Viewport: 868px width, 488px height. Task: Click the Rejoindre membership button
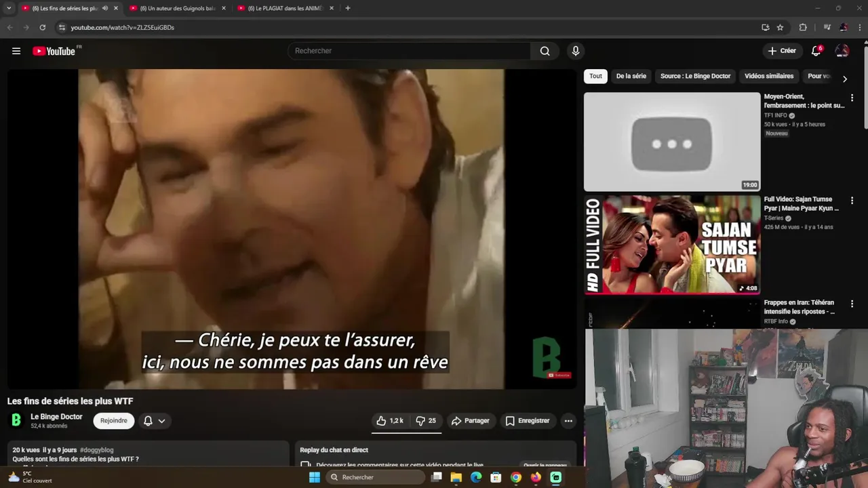tap(114, 421)
